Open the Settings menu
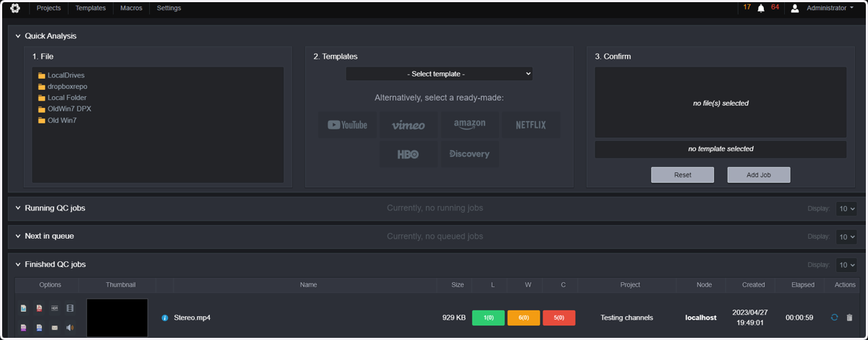868x340 pixels. pyautogui.click(x=169, y=9)
